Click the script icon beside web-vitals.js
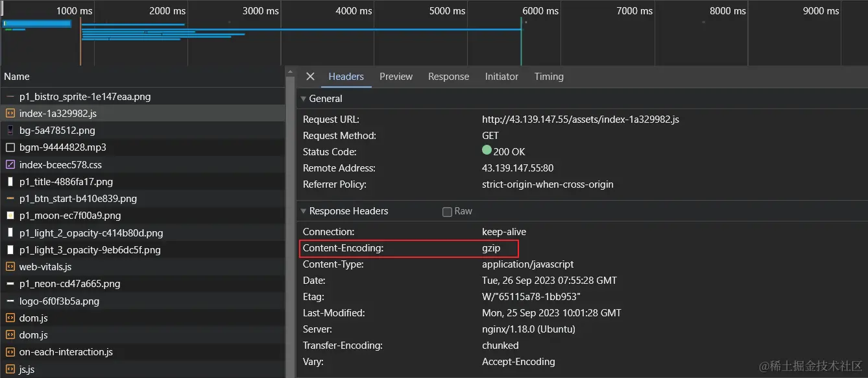868x378 pixels. point(10,267)
